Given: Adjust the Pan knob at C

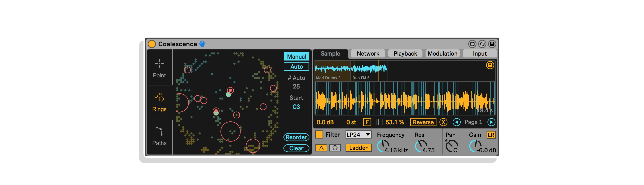Looking at the screenshot, I should pos(452,146).
